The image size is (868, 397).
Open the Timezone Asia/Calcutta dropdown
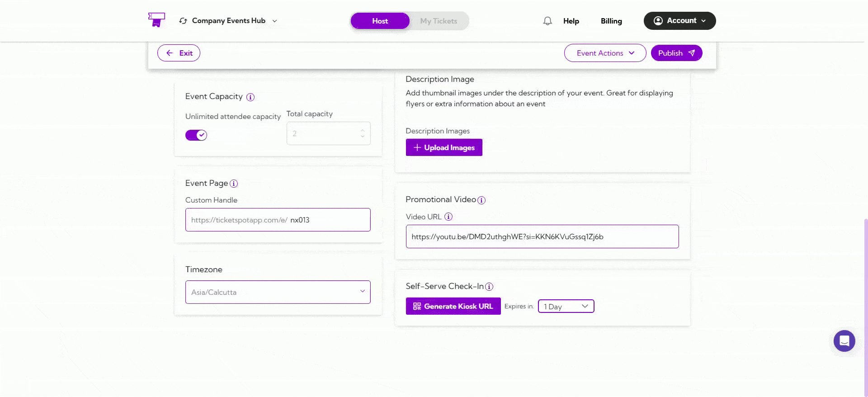tap(278, 292)
